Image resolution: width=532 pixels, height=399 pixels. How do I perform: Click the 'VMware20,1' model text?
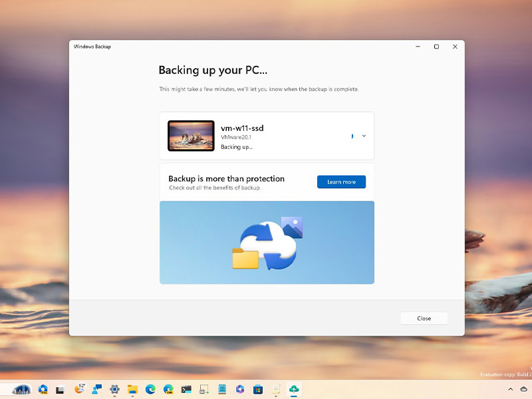coord(236,138)
